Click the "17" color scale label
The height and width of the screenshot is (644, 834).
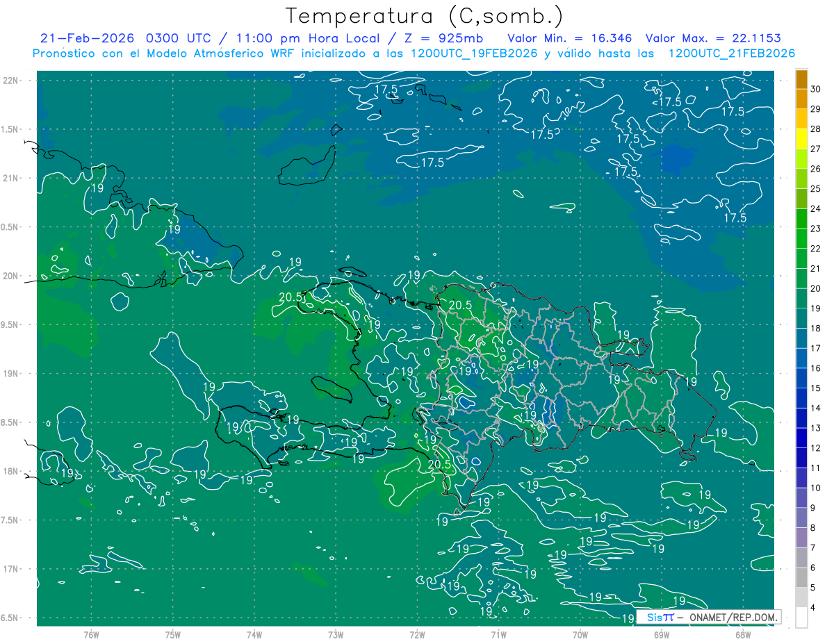click(x=815, y=348)
